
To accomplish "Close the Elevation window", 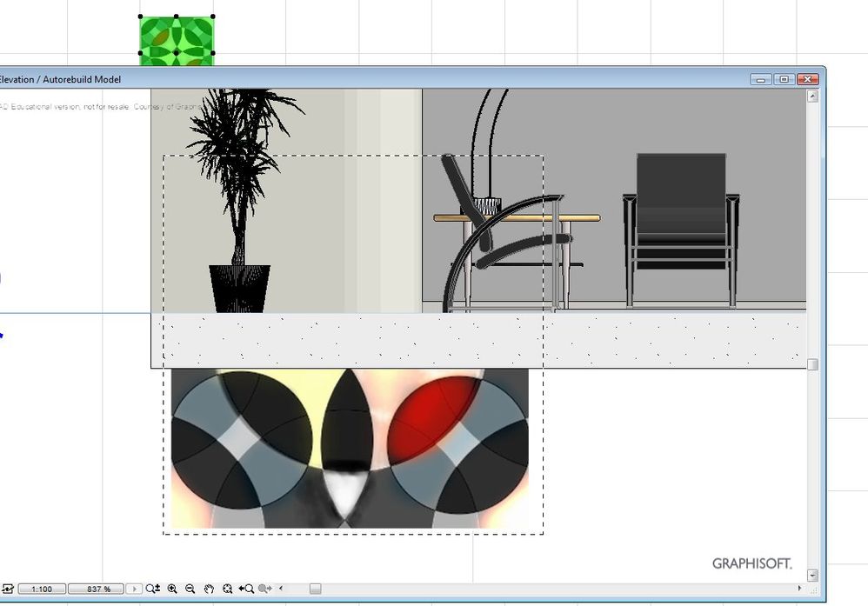I will point(808,80).
